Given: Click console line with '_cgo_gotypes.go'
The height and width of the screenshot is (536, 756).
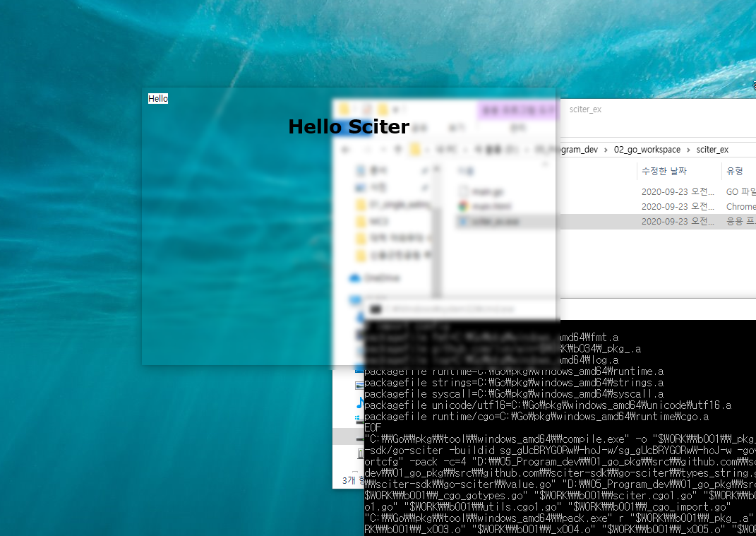Looking at the screenshot, I should pyautogui.click(x=560, y=496).
